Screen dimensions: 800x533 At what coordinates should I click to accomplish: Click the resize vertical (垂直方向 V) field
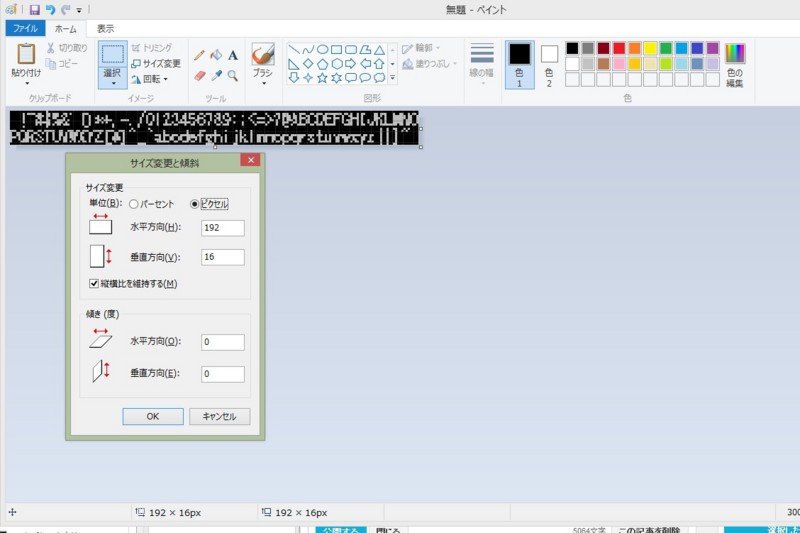point(223,257)
